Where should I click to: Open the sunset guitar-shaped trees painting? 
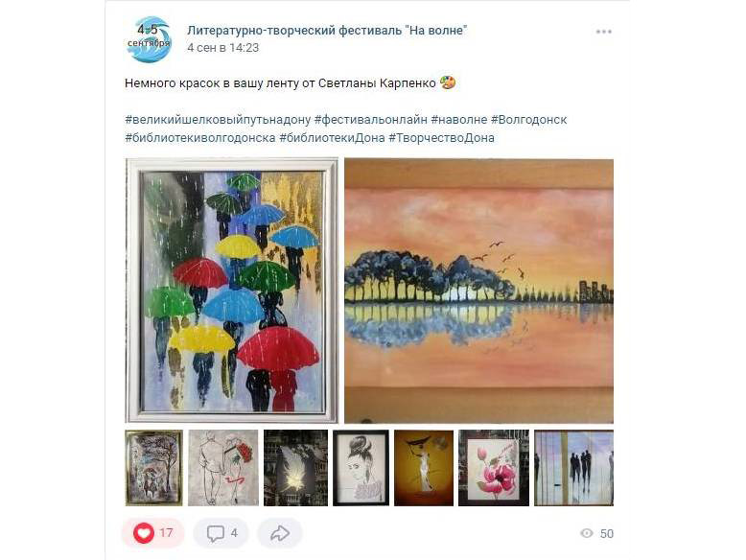(x=478, y=291)
